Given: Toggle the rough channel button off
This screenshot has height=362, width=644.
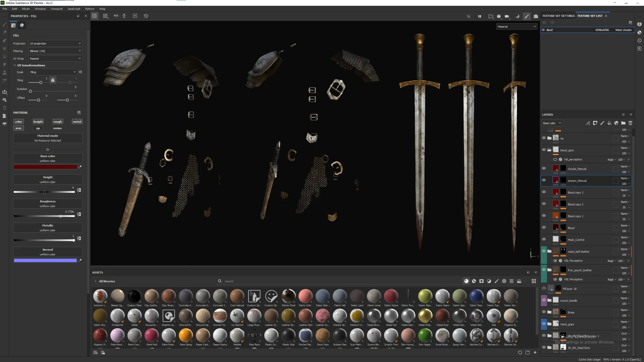Looking at the screenshot, I should [58, 122].
